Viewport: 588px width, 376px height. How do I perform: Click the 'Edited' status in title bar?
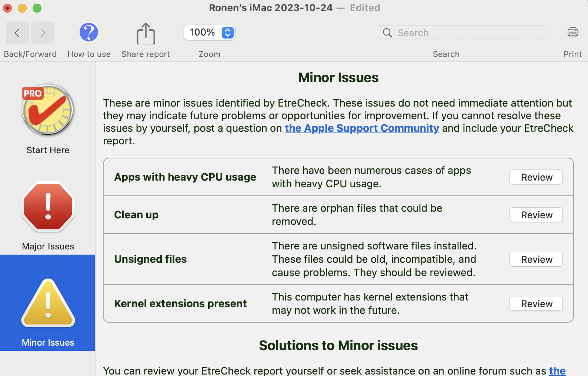pyautogui.click(x=365, y=8)
